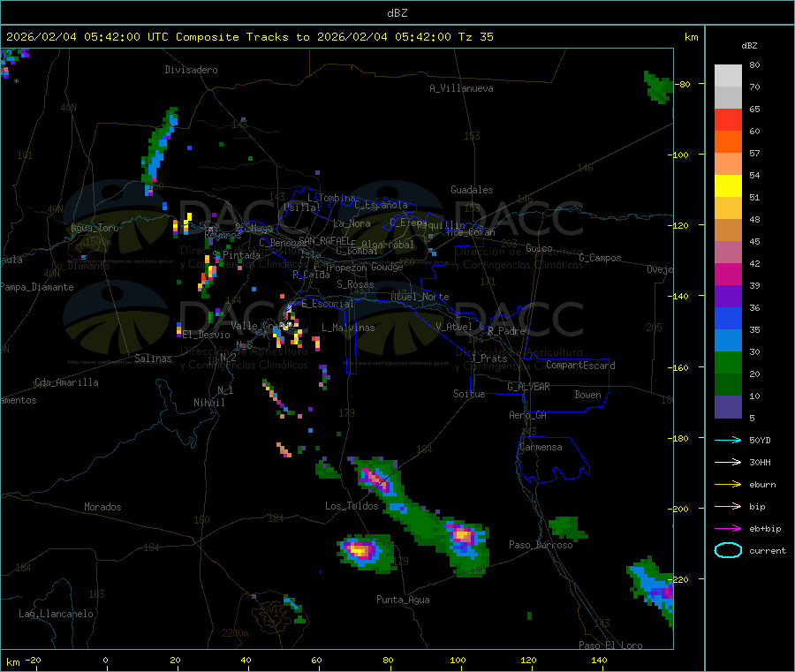Click the 'CompantEscard' map label
This screenshot has height=672, width=795.
[581, 366]
